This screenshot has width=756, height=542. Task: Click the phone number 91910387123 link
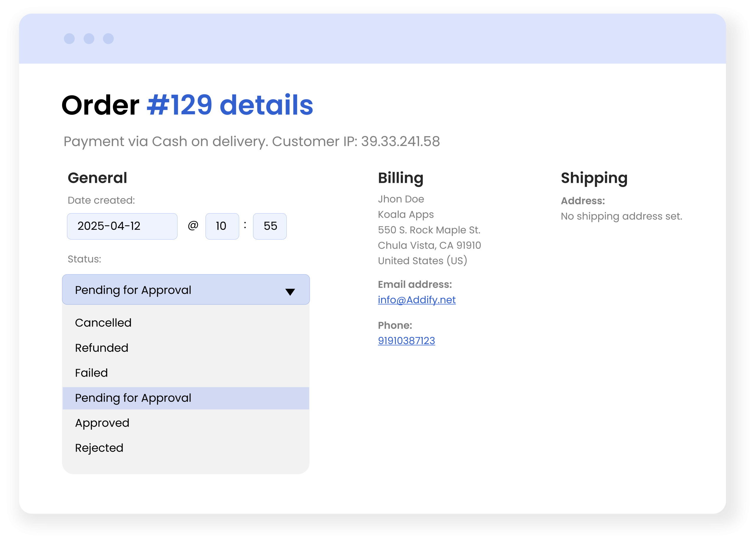[x=406, y=341]
